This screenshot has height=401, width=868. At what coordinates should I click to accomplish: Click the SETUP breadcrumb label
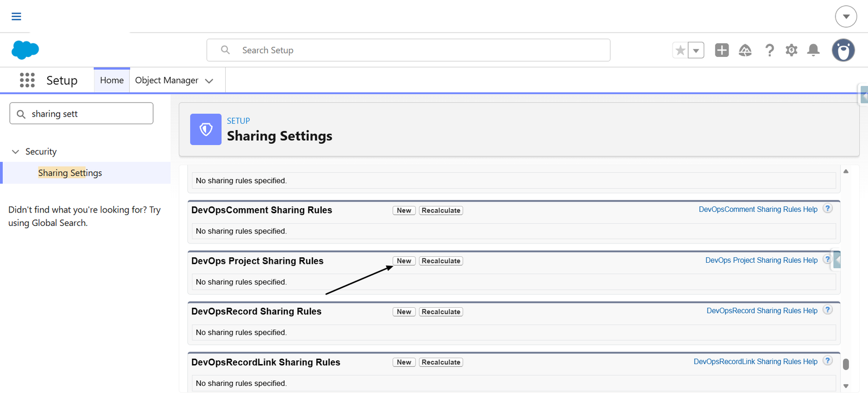[238, 121]
